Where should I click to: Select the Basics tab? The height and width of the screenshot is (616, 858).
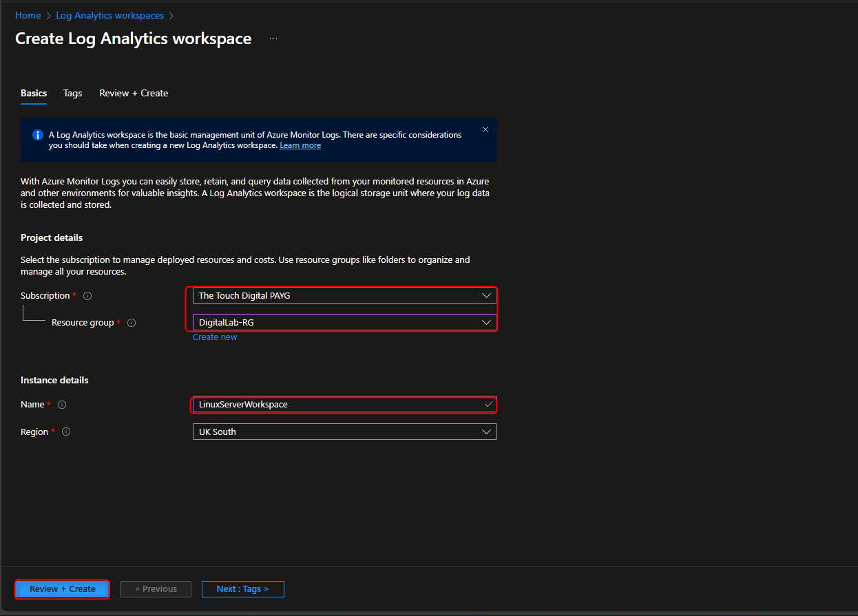[33, 93]
